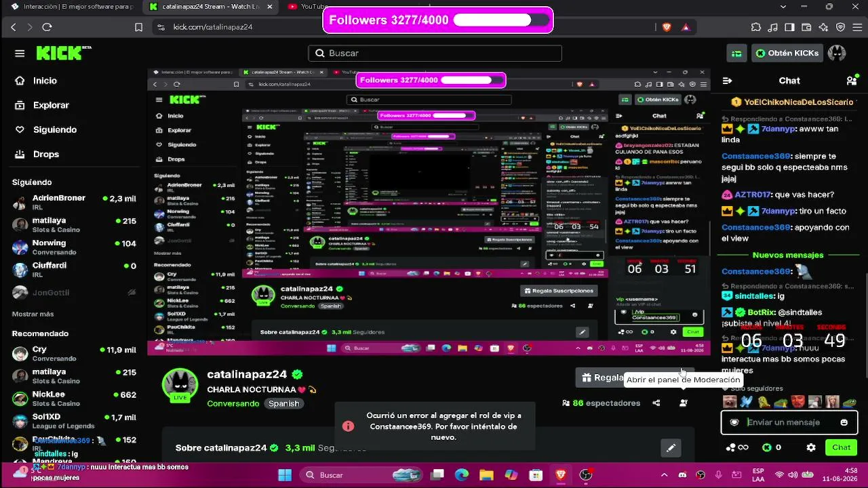Open the Brave Wallet icon
The image size is (868, 488).
point(806,27)
